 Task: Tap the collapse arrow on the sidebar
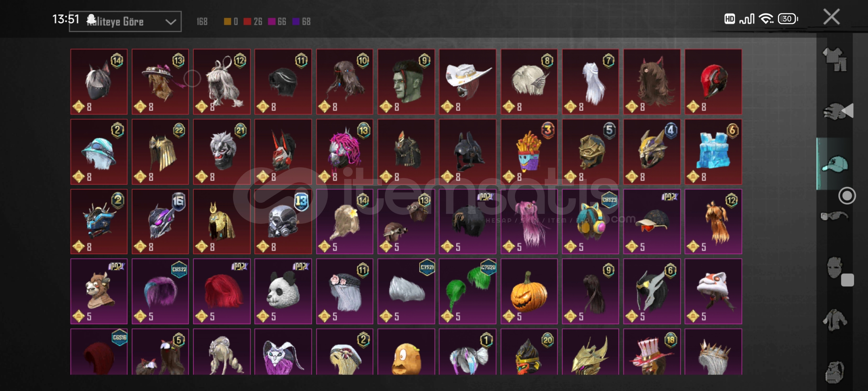(x=847, y=110)
